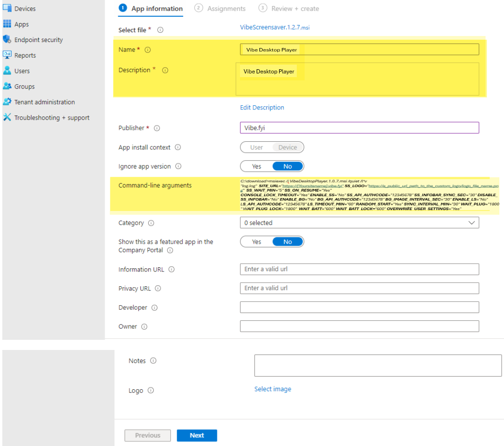Show info tooltip for Ignore app version
504x446 pixels.
click(179, 166)
